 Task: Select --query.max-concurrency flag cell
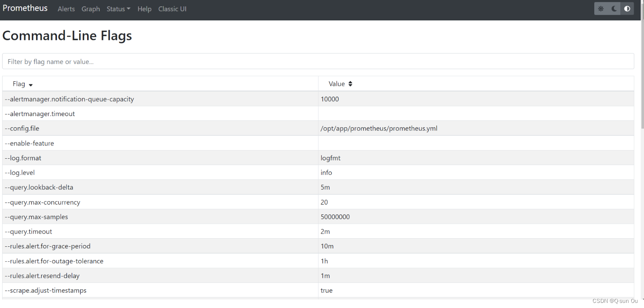tap(161, 202)
